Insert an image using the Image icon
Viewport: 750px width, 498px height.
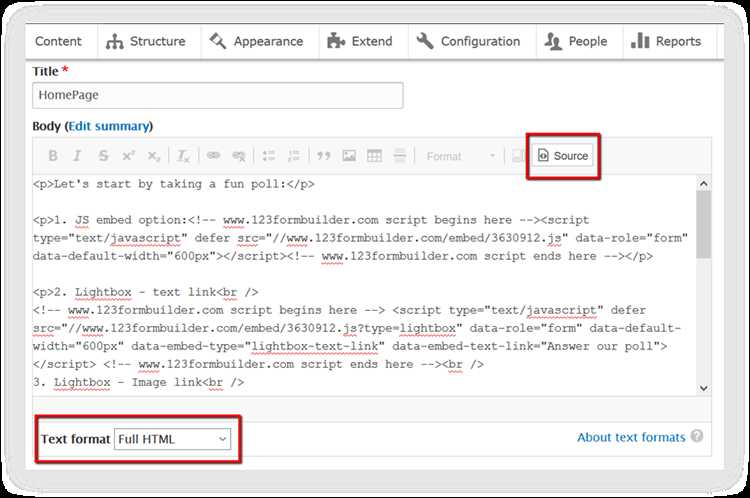click(x=349, y=156)
